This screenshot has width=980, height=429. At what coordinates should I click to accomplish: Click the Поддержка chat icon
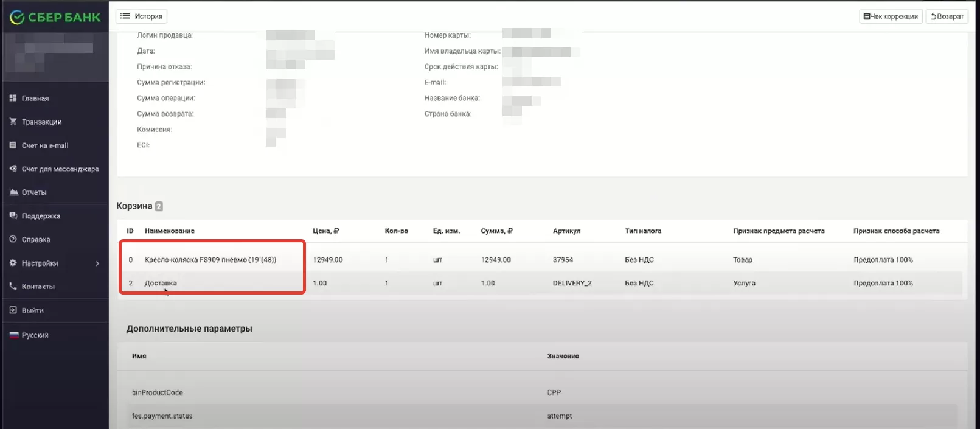tap(13, 216)
